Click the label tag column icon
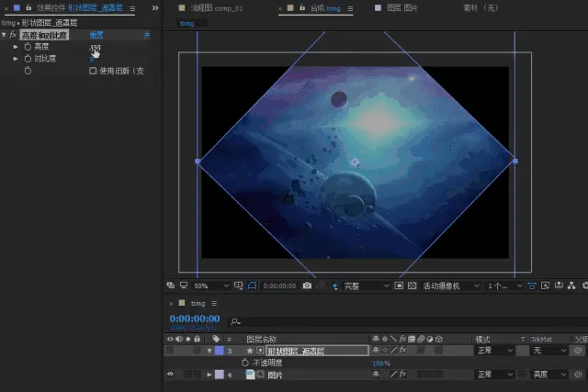The height and width of the screenshot is (392, 588). coord(216,339)
